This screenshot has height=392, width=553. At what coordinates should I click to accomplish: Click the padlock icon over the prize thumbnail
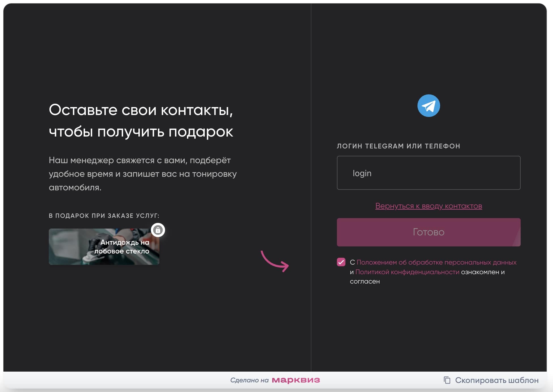(x=158, y=230)
